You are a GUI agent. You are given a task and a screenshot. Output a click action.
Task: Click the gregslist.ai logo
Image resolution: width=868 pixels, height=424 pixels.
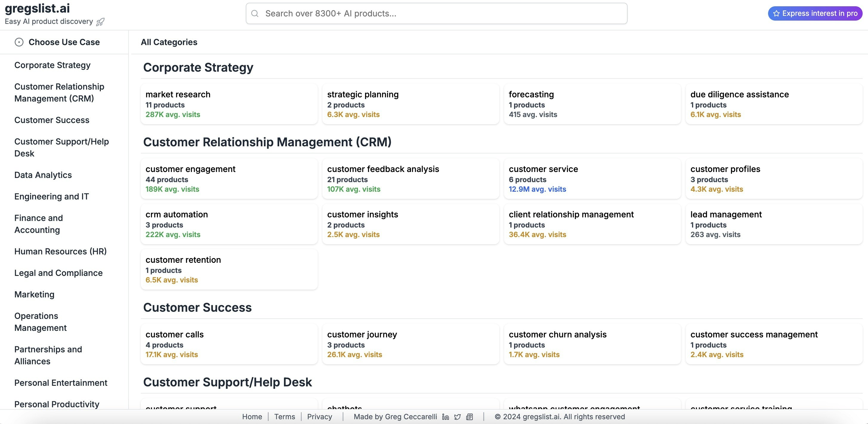[37, 8]
